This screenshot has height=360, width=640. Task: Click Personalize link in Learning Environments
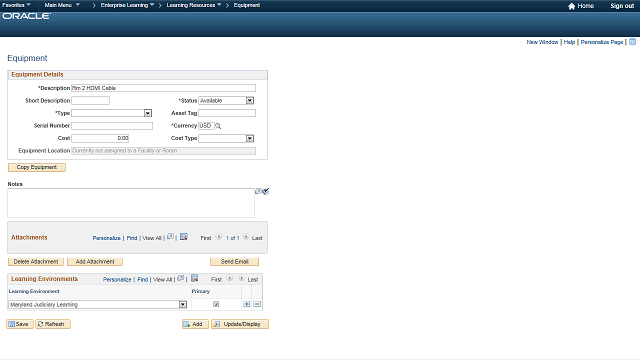[117, 280]
